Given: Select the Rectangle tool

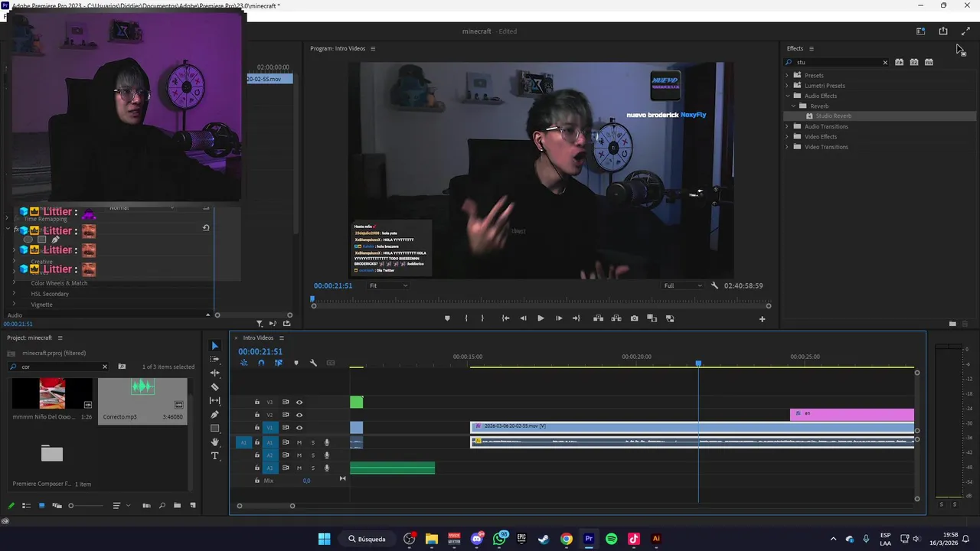Looking at the screenshot, I should click(215, 428).
